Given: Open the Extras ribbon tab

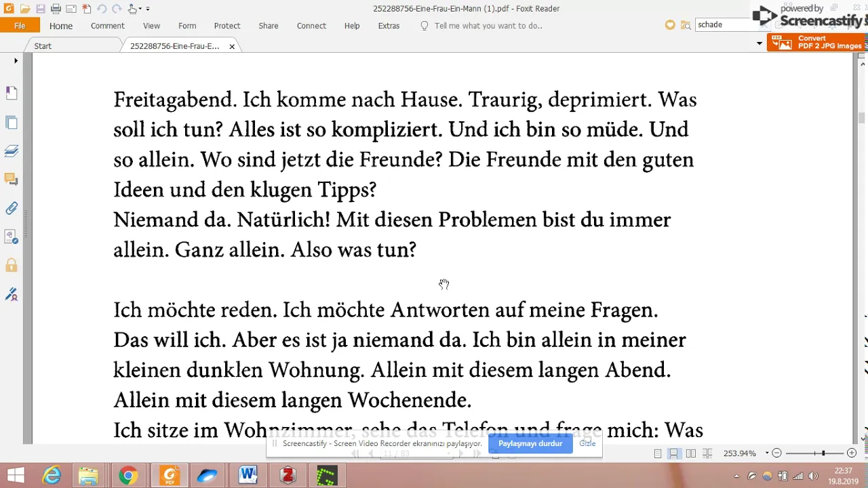Looking at the screenshot, I should (x=389, y=26).
